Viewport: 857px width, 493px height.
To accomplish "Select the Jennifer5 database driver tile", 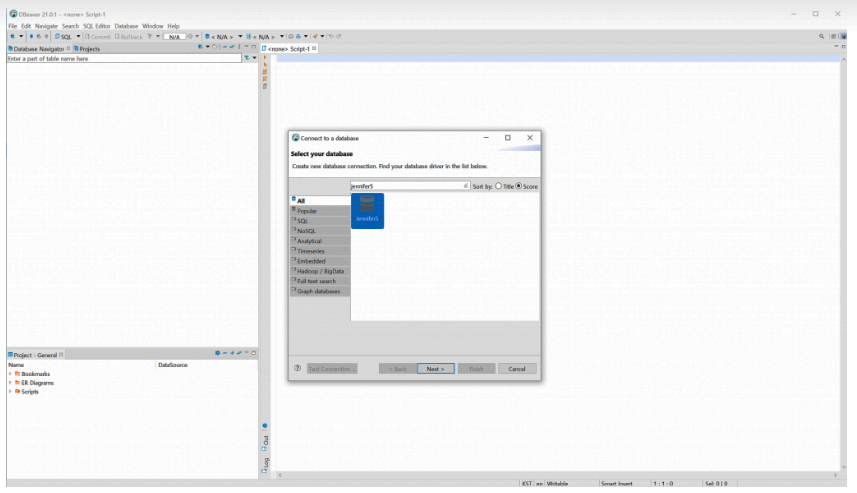I will 367,210.
